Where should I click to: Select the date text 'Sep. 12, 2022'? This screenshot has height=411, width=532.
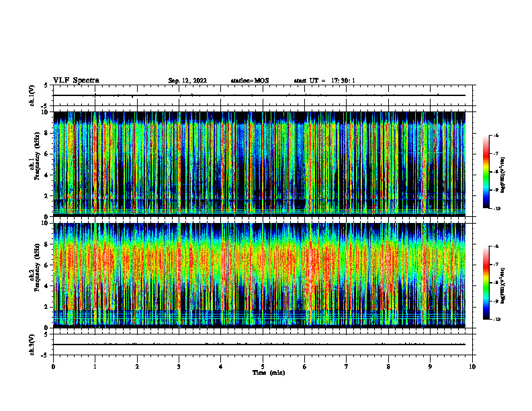click(187, 81)
